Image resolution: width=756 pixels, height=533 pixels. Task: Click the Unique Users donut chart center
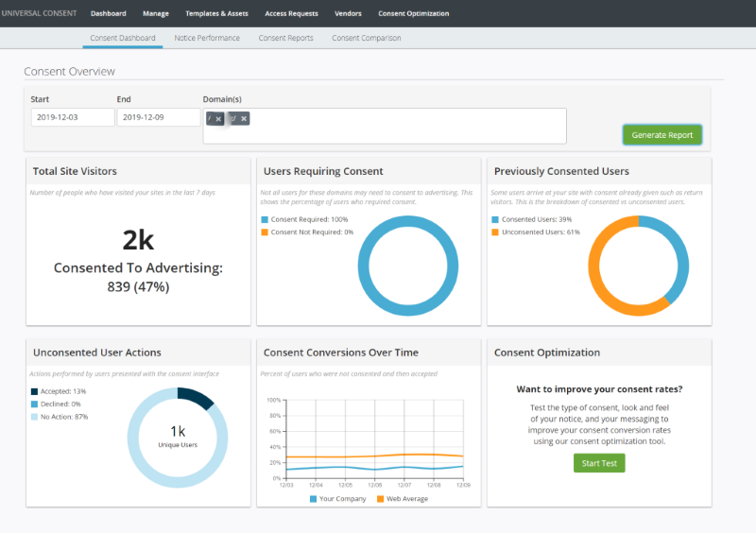177,436
